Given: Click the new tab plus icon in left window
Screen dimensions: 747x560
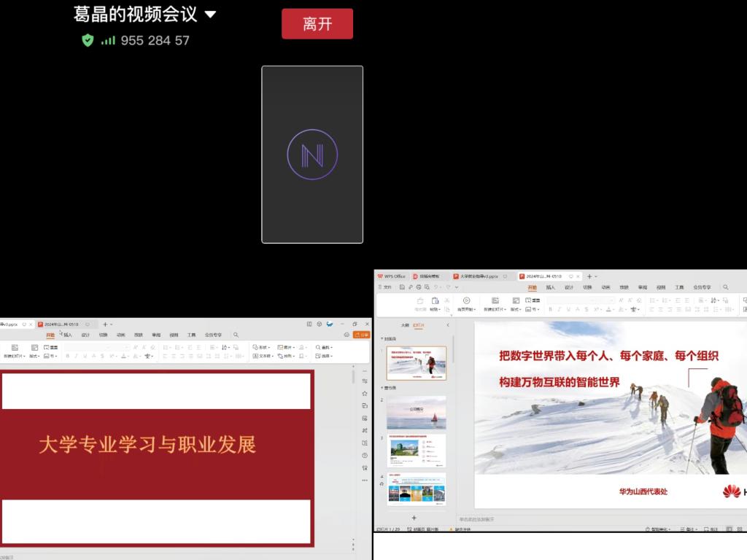Looking at the screenshot, I should (x=104, y=324).
